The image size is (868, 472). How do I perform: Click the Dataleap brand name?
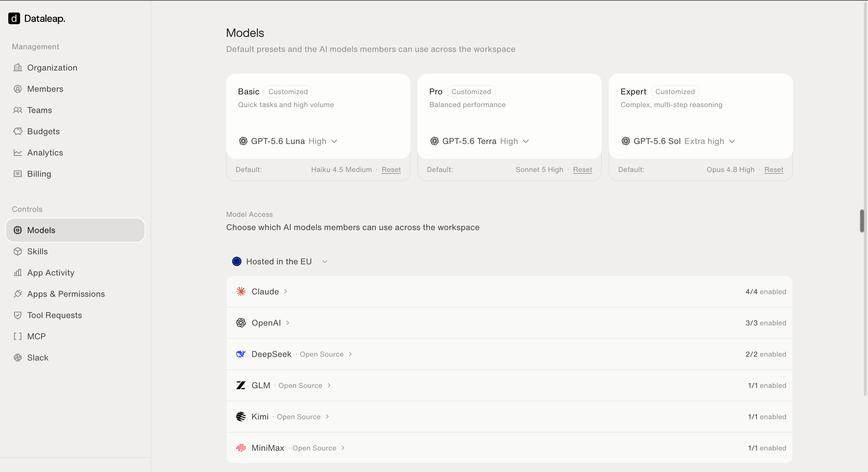click(45, 19)
